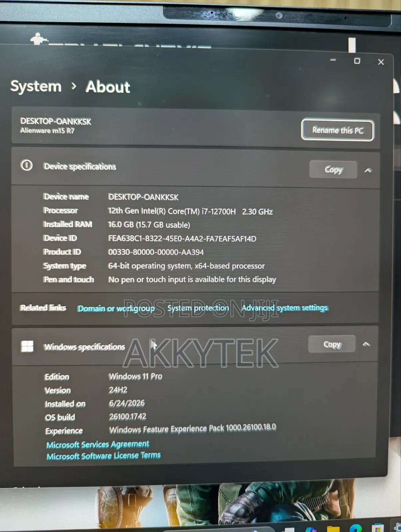Copy the Device specifications
This screenshot has width=401, height=532.
(x=333, y=170)
